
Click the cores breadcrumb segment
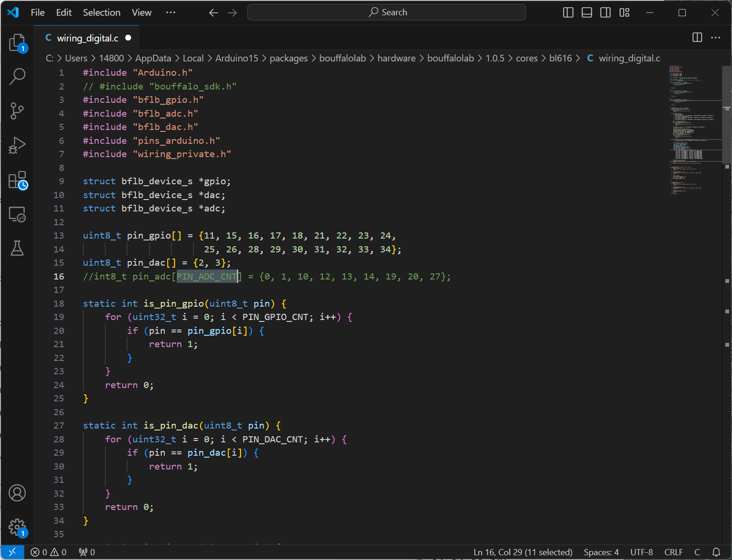tap(527, 58)
